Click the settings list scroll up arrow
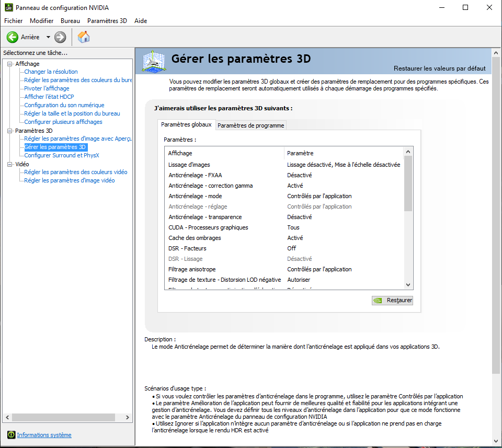Viewport: 502px width, 448px height. point(408,152)
